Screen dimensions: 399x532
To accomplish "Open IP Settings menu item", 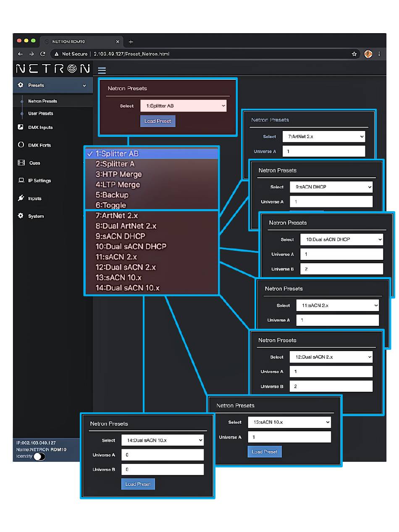I will tap(39, 181).
